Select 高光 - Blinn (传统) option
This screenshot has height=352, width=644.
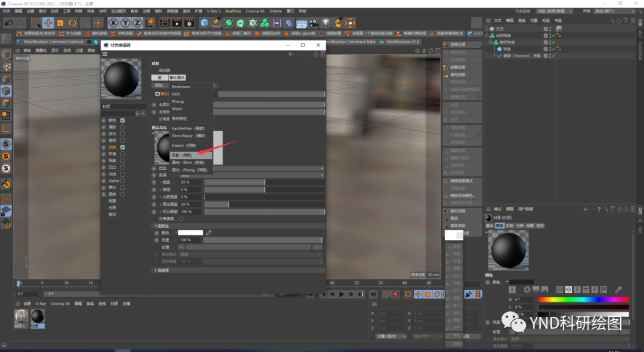pyautogui.click(x=191, y=163)
